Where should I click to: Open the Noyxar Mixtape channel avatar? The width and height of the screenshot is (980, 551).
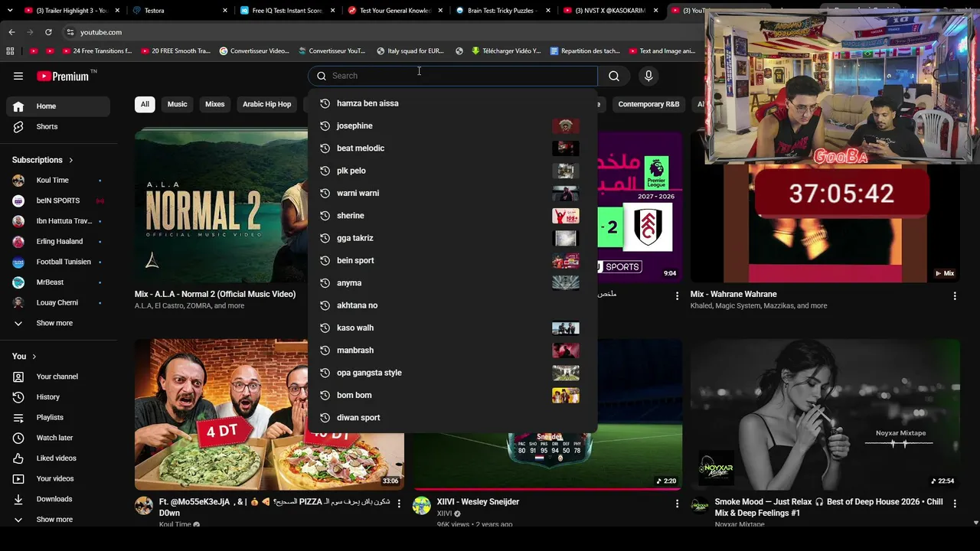coord(700,505)
